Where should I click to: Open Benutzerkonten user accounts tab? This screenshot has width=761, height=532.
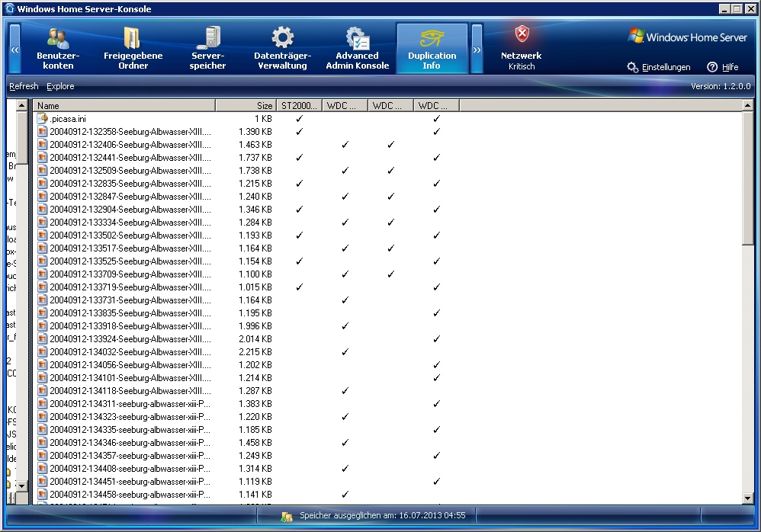58,49
